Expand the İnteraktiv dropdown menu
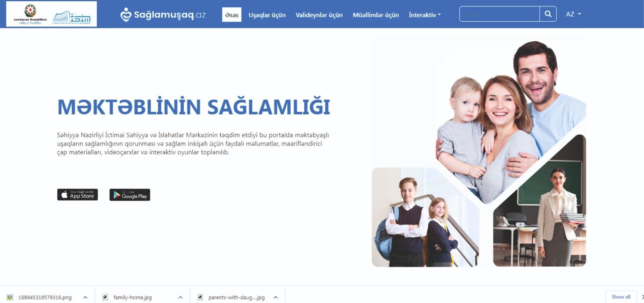 coord(425,15)
